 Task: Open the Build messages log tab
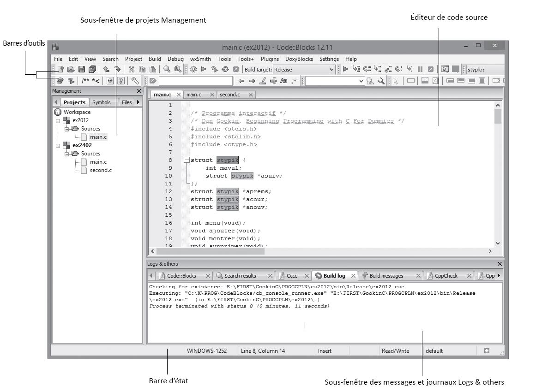click(386, 276)
